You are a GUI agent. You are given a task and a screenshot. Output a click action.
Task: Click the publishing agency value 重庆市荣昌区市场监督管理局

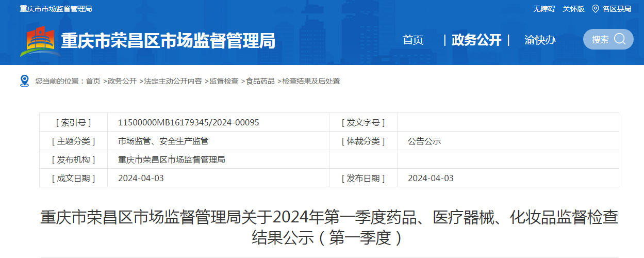coord(172,159)
